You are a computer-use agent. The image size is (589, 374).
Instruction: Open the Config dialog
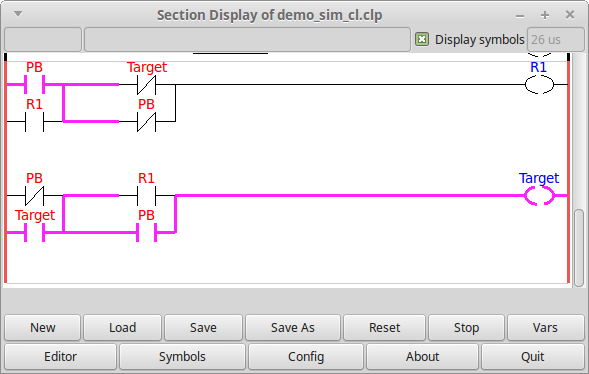click(306, 356)
